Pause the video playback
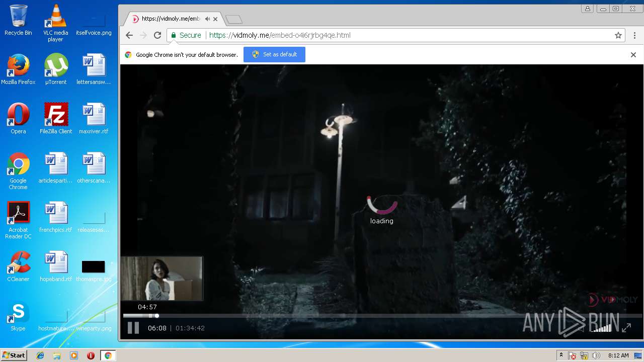The image size is (644, 362). click(133, 328)
